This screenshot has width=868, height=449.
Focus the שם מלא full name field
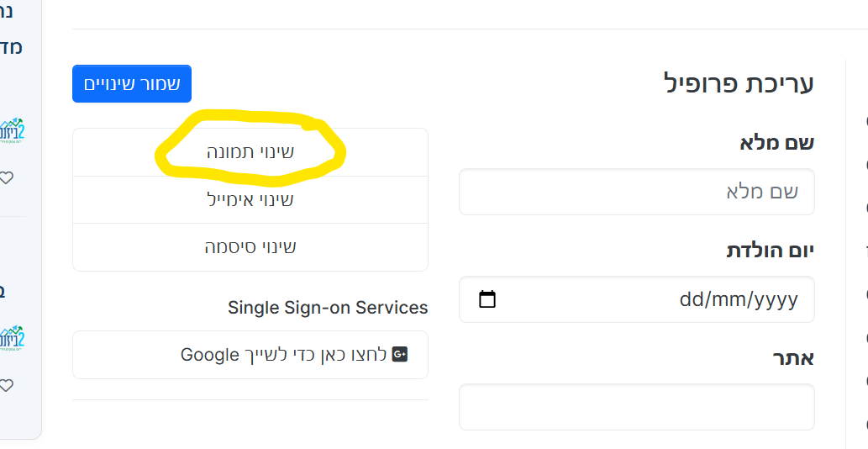click(x=637, y=192)
